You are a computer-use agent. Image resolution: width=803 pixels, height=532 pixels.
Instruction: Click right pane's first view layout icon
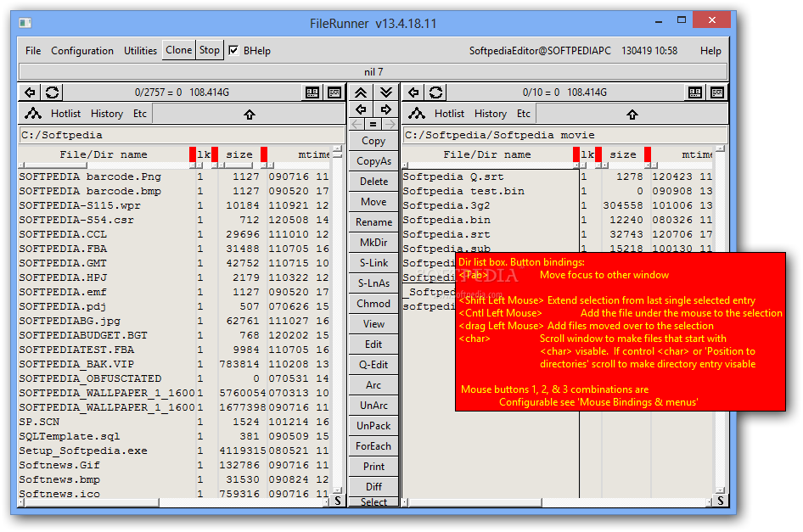695,92
